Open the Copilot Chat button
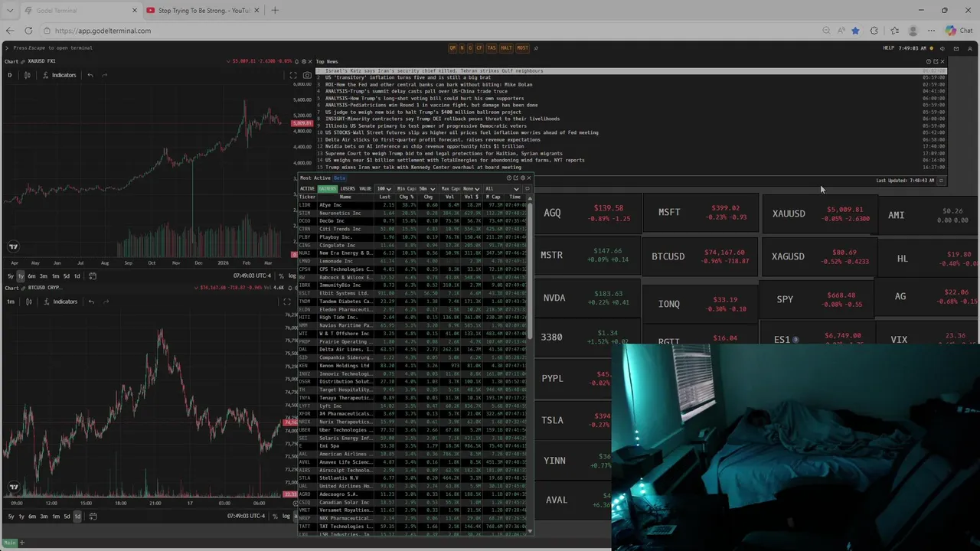Image resolution: width=980 pixels, height=551 pixels. pyautogui.click(x=959, y=31)
